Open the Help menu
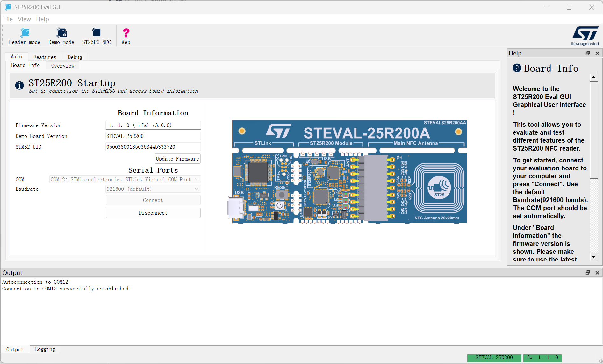Image resolution: width=603 pixels, height=364 pixels. [x=42, y=19]
